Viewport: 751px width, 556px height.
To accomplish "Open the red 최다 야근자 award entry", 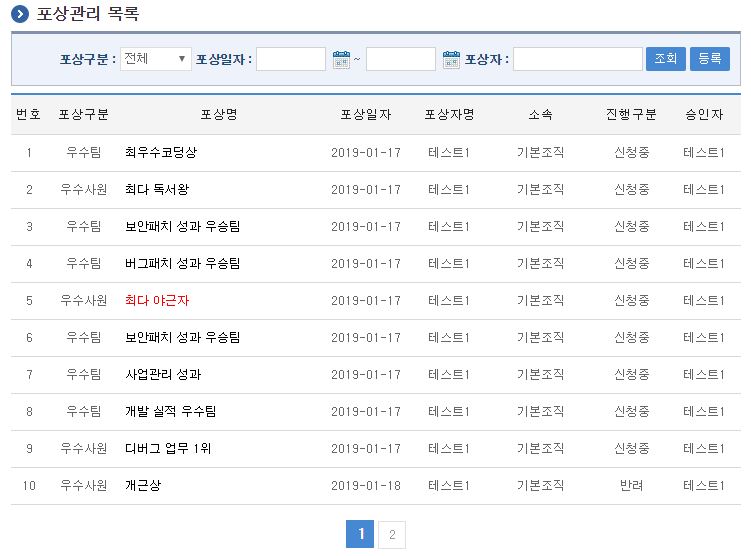I will (157, 301).
